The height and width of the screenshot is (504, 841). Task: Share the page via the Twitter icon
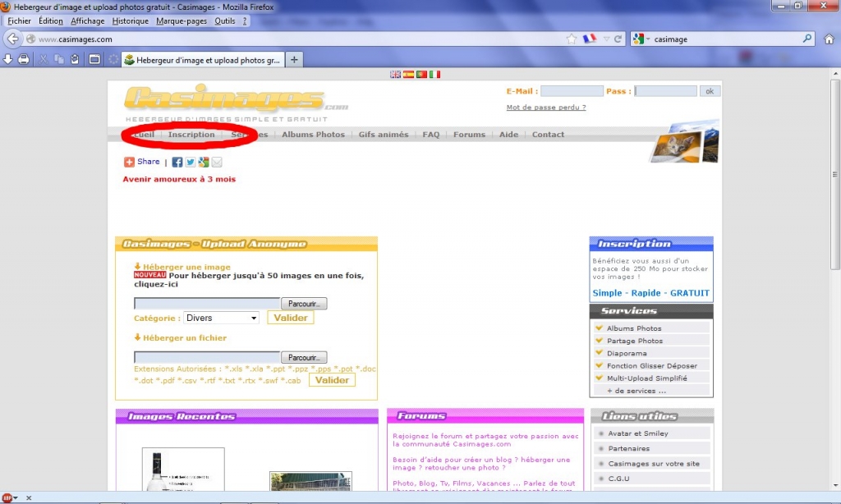(x=191, y=163)
